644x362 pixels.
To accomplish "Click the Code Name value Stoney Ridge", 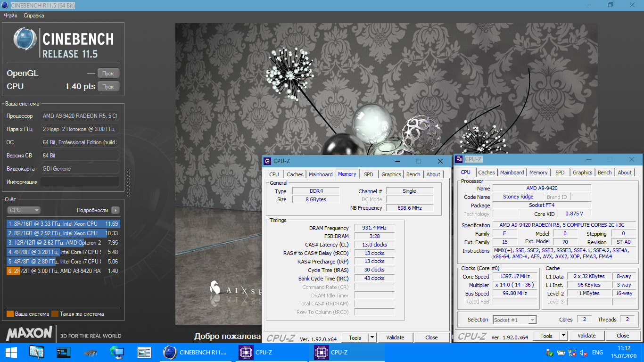I will (x=518, y=197).
